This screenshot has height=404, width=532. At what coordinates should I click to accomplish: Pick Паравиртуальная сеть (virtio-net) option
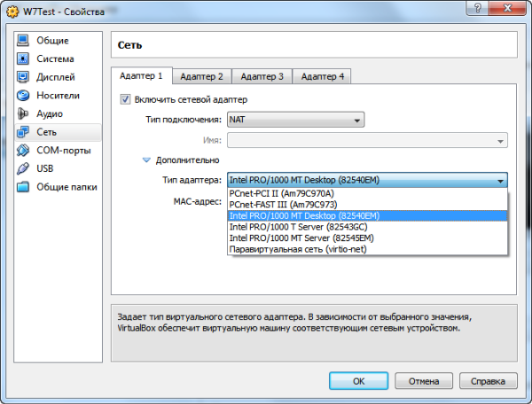(x=367, y=250)
